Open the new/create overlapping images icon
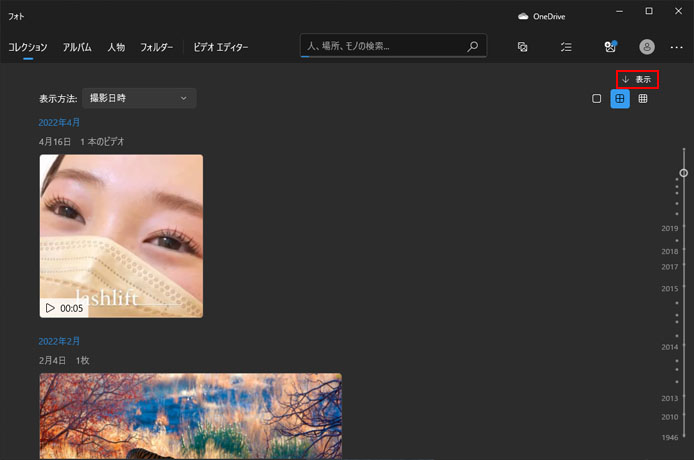The width and height of the screenshot is (694, 460). click(523, 47)
